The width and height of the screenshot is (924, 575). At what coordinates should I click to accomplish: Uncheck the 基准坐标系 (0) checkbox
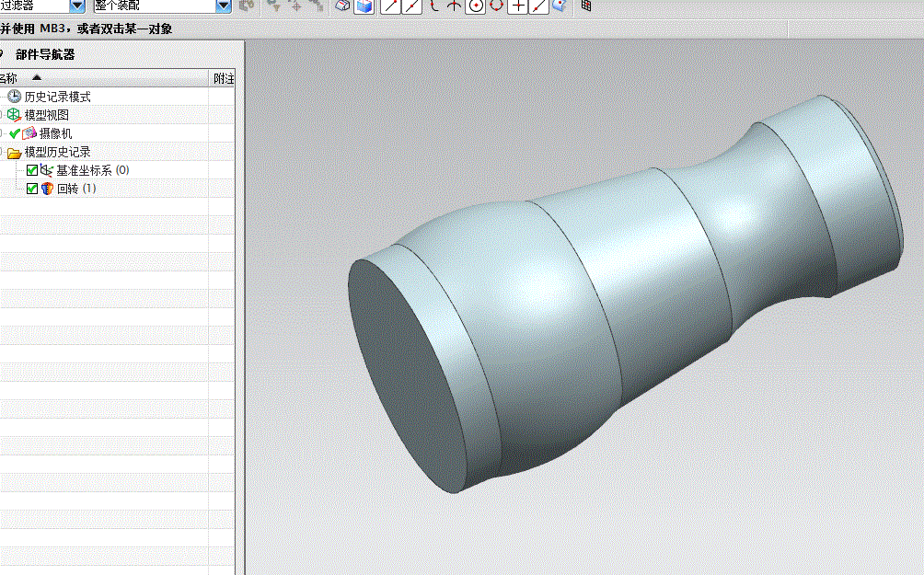tap(32, 170)
